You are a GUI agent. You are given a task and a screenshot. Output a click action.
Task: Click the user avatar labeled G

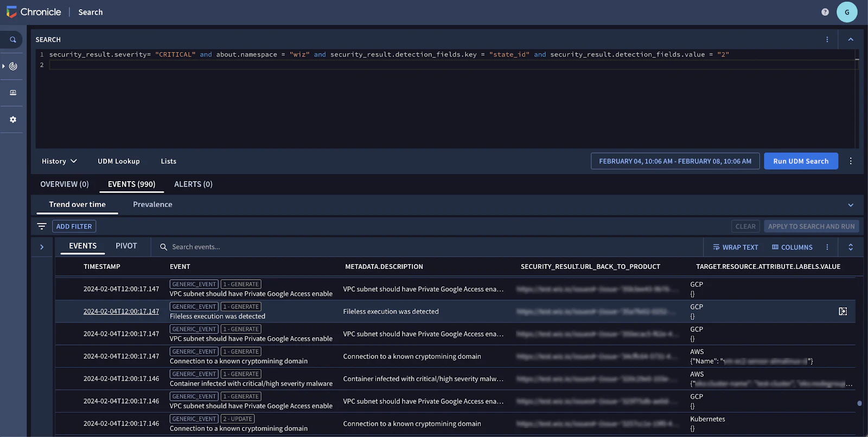(847, 12)
